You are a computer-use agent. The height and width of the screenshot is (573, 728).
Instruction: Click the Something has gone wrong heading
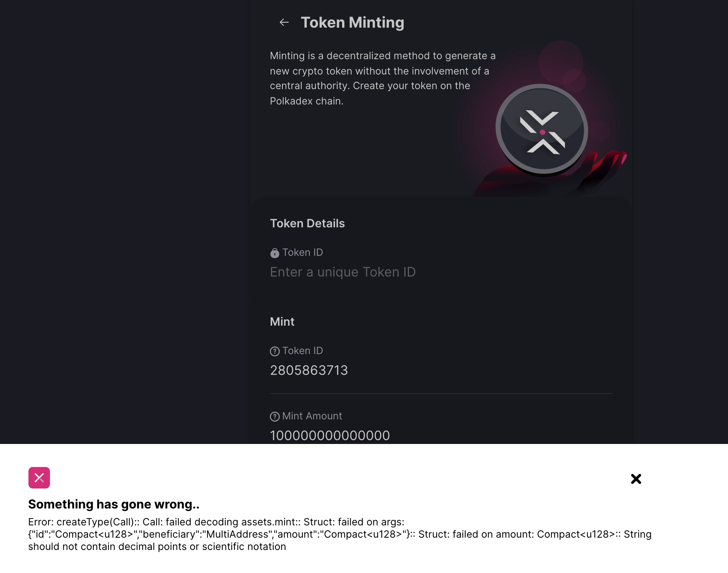click(x=113, y=505)
